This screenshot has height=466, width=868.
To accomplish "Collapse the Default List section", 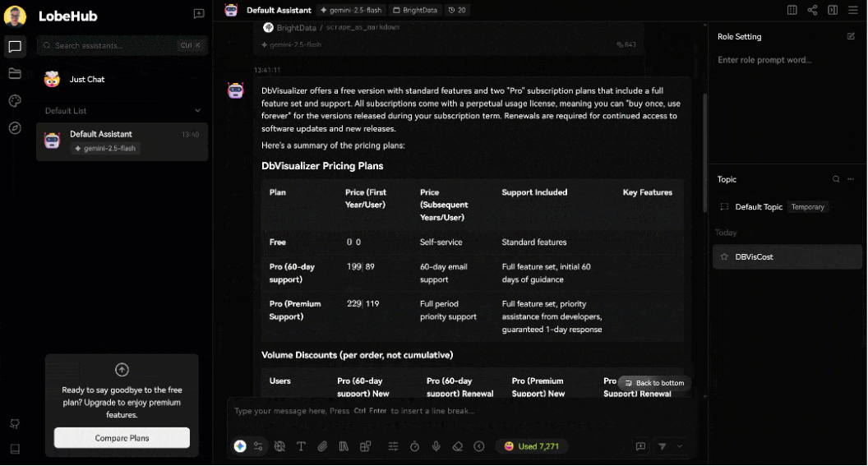I will point(197,111).
